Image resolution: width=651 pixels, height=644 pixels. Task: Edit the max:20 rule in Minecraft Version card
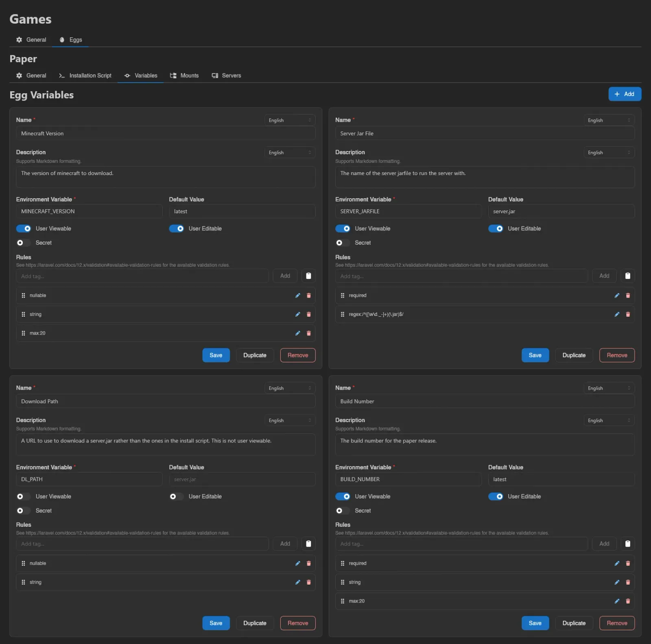pyautogui.click(x=298, y=333)
